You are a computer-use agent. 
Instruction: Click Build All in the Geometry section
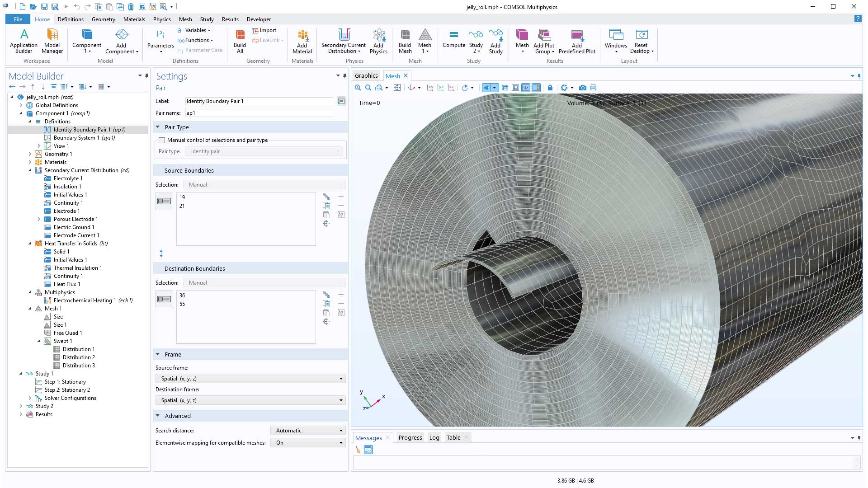239,41
